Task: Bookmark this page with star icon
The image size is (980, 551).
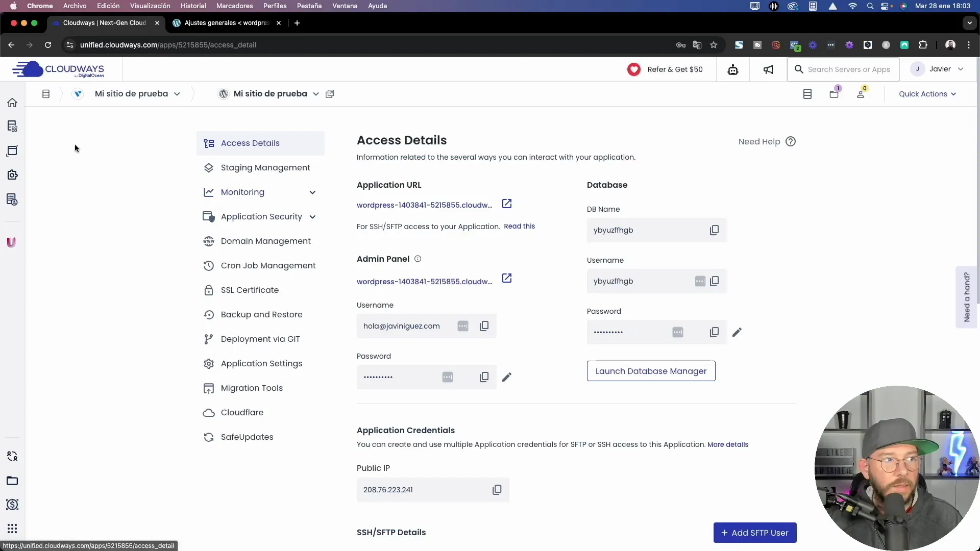Action: pos(714,45)
